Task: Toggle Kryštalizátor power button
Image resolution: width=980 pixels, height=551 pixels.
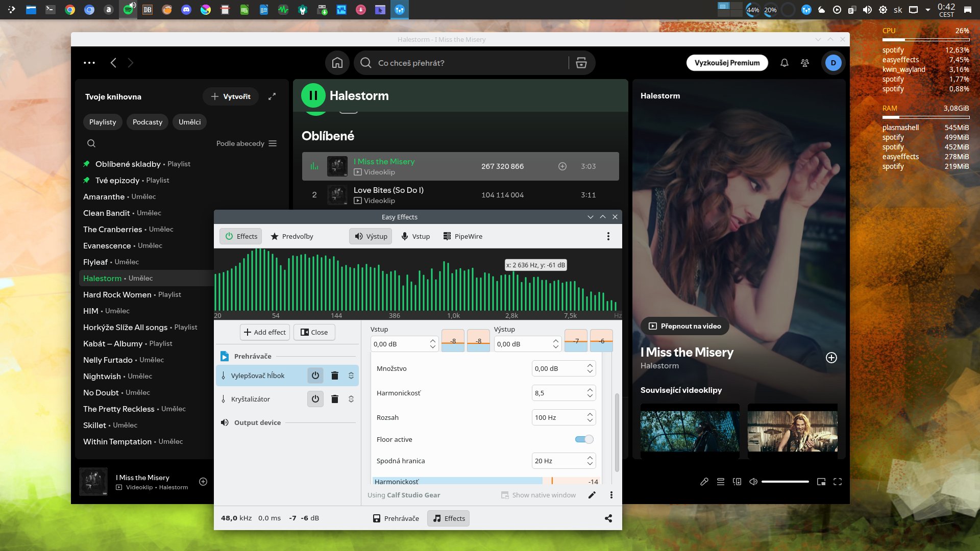Action: [315, 399]
